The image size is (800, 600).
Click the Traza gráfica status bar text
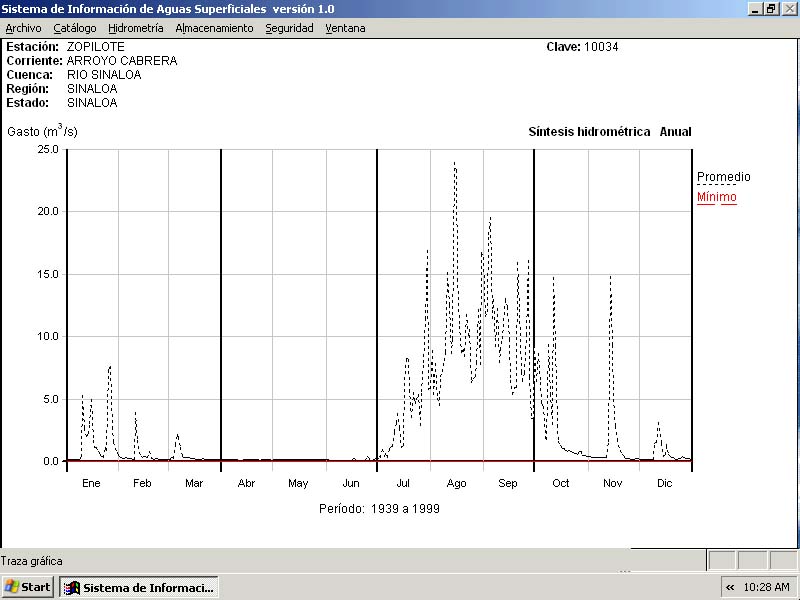point(32,561)
